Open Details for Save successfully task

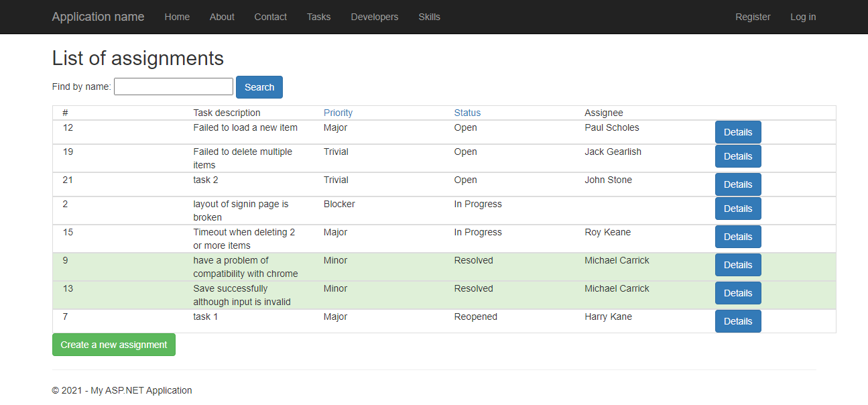(x=738, y=293)
